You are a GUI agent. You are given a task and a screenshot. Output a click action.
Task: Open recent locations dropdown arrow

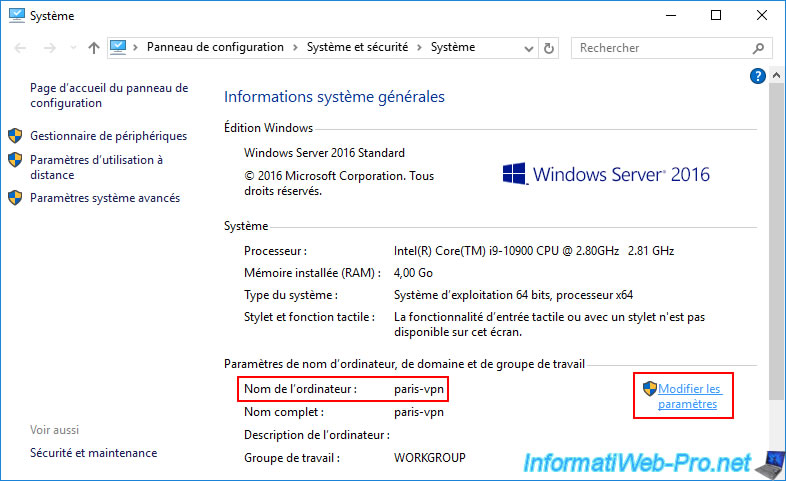click(70, 48)
